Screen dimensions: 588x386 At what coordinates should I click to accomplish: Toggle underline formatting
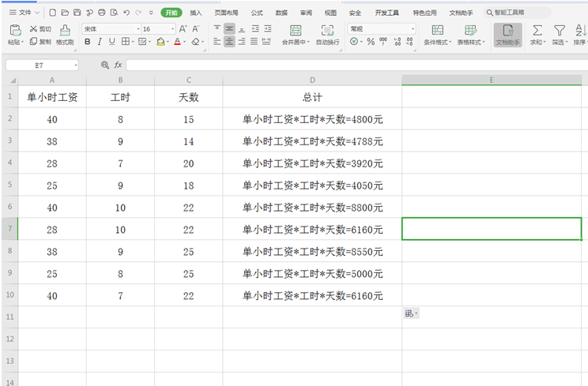(111, 42)
